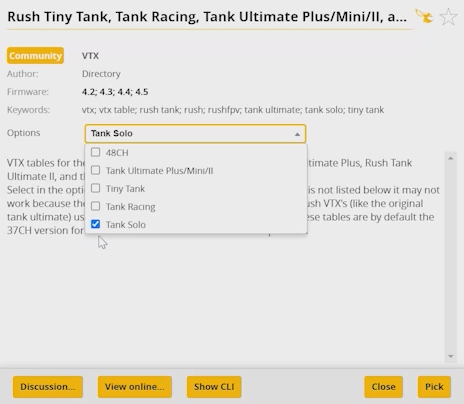Click the View online... button
The height and width of the screenshot is (404, 464).
coord(135,387)
